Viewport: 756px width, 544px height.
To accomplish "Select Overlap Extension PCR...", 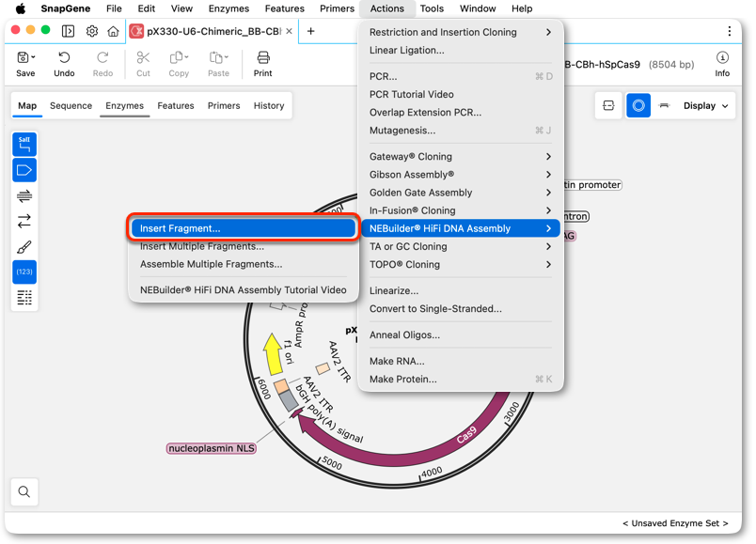I will tap(460, 112).
